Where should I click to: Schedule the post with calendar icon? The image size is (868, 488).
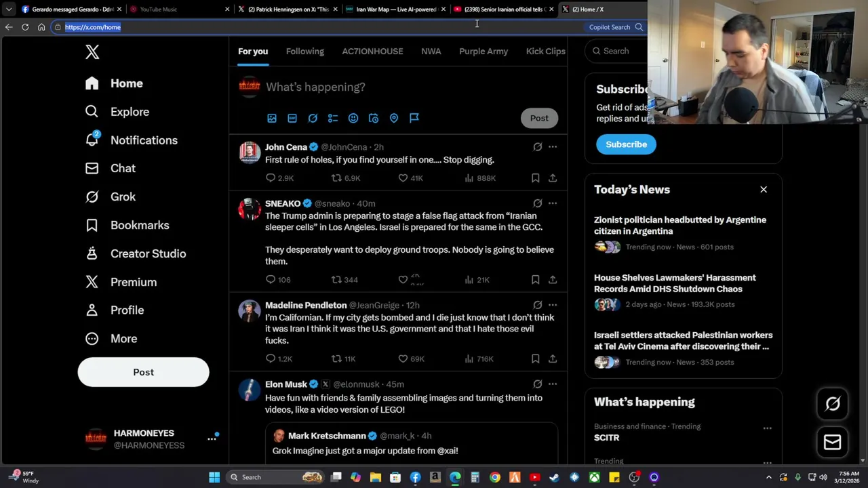(374, 118)
